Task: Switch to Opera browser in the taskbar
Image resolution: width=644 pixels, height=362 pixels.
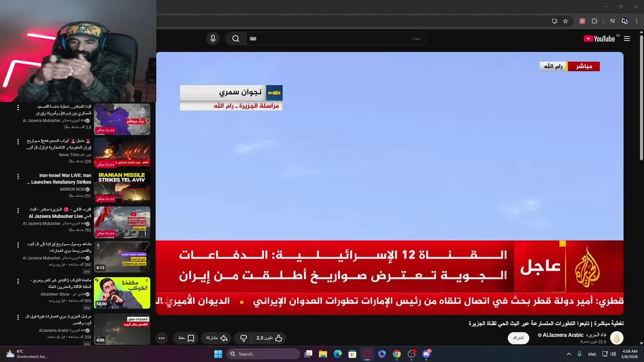Action: point(367,354)
